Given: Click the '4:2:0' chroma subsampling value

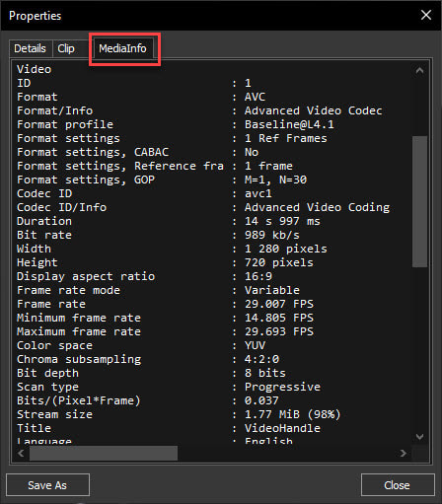Looking at the screenshot, I should [x=261, y=359].
